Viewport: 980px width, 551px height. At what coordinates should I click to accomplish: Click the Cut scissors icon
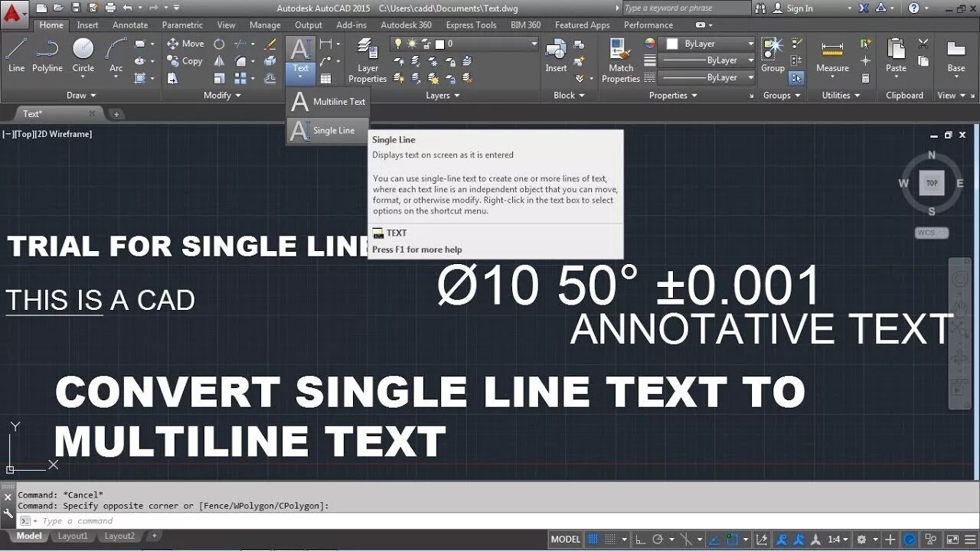coord(923,44)
